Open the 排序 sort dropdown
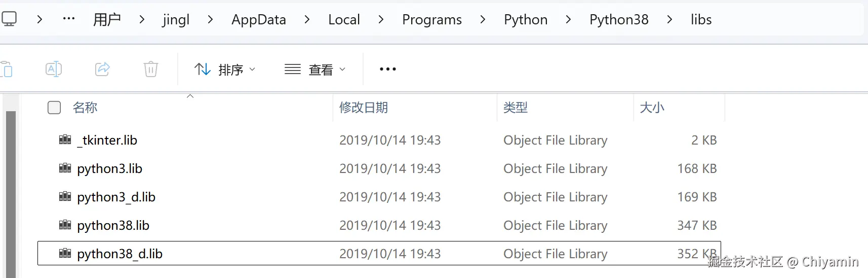Screen dimensions: 868x278 [x=225, y=69]
